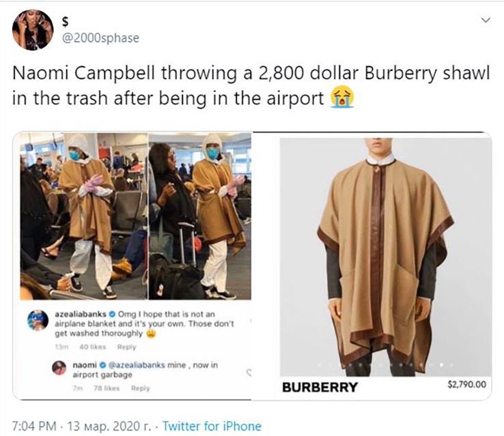Reply to naomi's comment
Viewport: 504px width, 436px height.
(141, 388)
